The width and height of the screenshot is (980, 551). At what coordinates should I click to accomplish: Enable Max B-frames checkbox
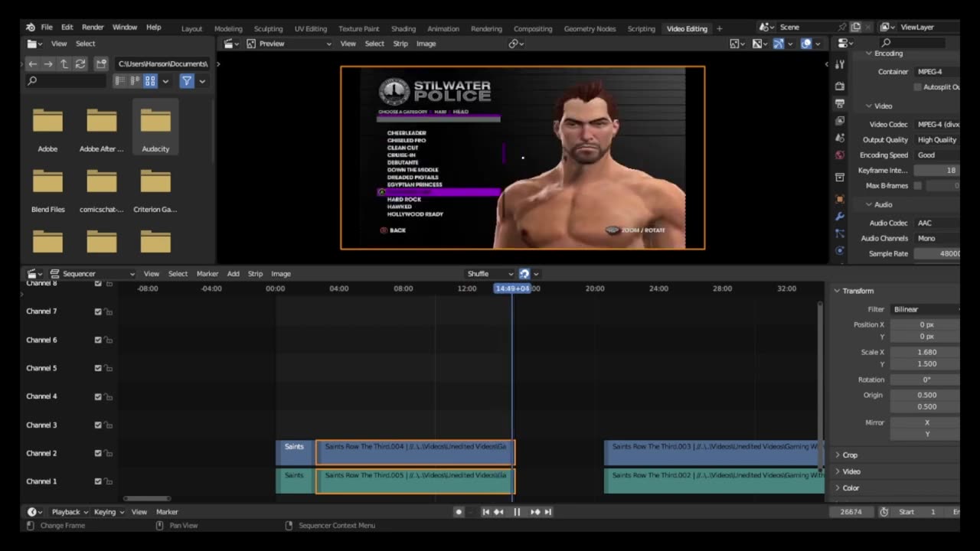click(x=918, y=185)
